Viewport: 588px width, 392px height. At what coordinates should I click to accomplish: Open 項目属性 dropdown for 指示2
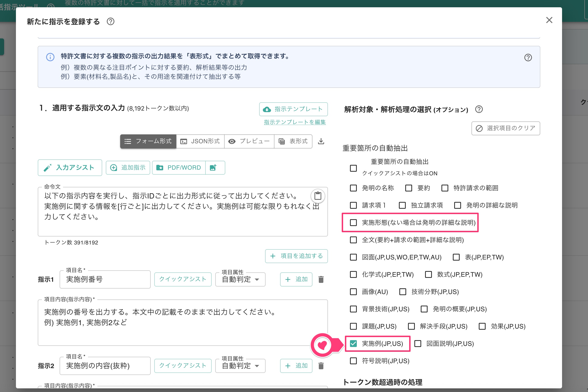(x=240, y=366)
